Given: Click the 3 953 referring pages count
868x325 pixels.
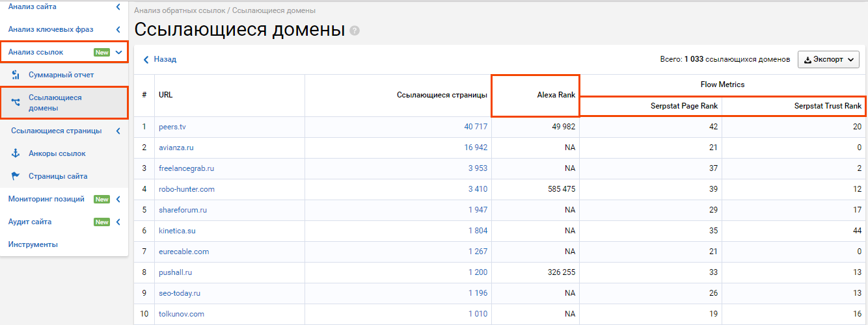Looking at the screenshot, I should coord(478,168).
